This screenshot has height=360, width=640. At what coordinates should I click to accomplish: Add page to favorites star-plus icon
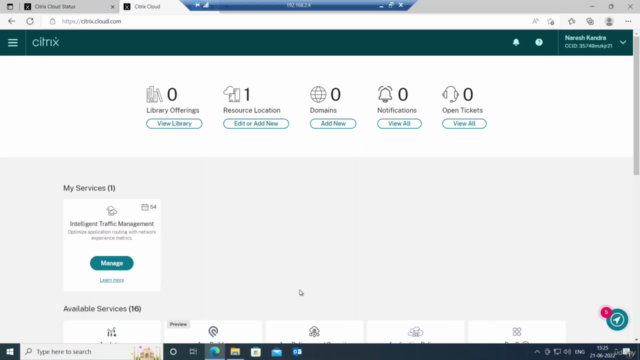(x=551, y=21)
